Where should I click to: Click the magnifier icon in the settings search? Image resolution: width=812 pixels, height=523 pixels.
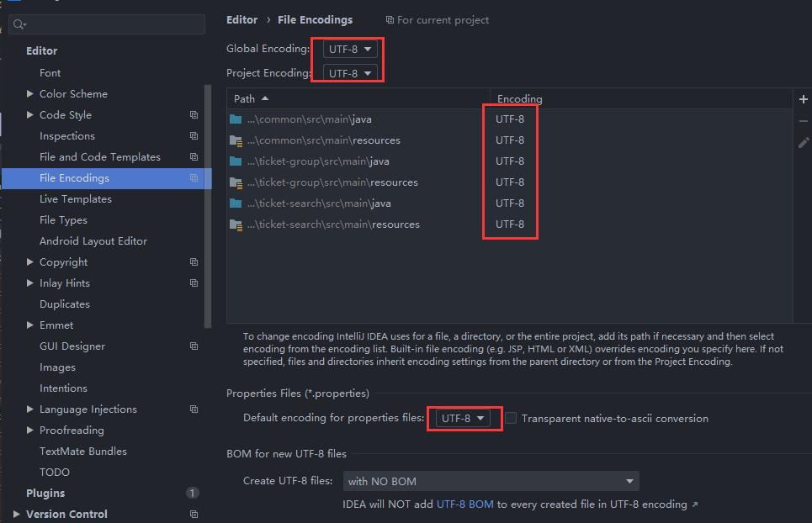pos(17,24)
